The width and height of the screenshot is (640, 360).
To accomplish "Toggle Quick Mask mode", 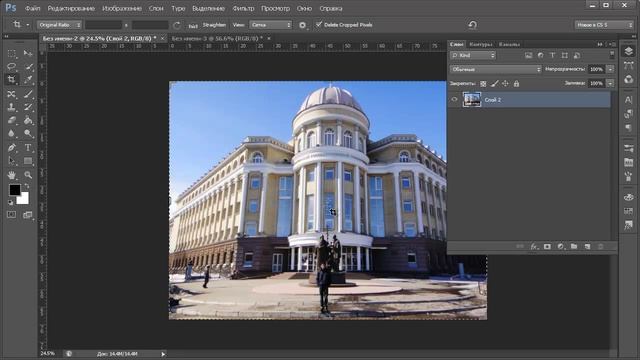I will 11,215.
